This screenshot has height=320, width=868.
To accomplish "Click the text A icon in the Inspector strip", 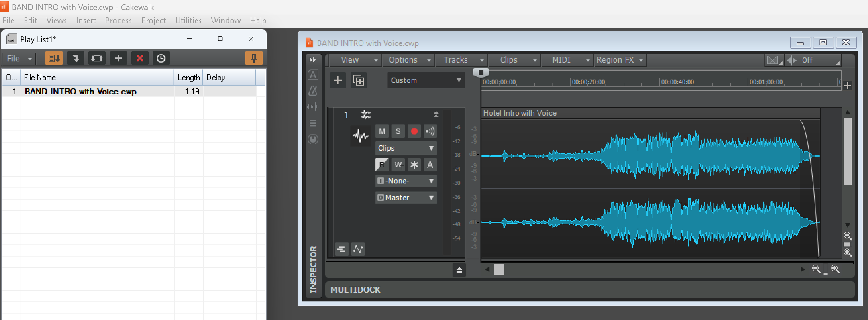I will click(313, 75).
